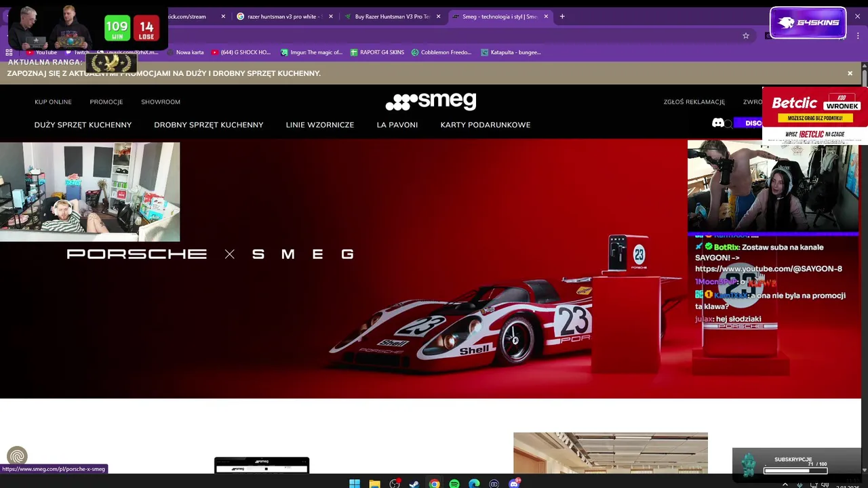Click the G4SKINS overlay logo
868x488 pixels.
808,23
